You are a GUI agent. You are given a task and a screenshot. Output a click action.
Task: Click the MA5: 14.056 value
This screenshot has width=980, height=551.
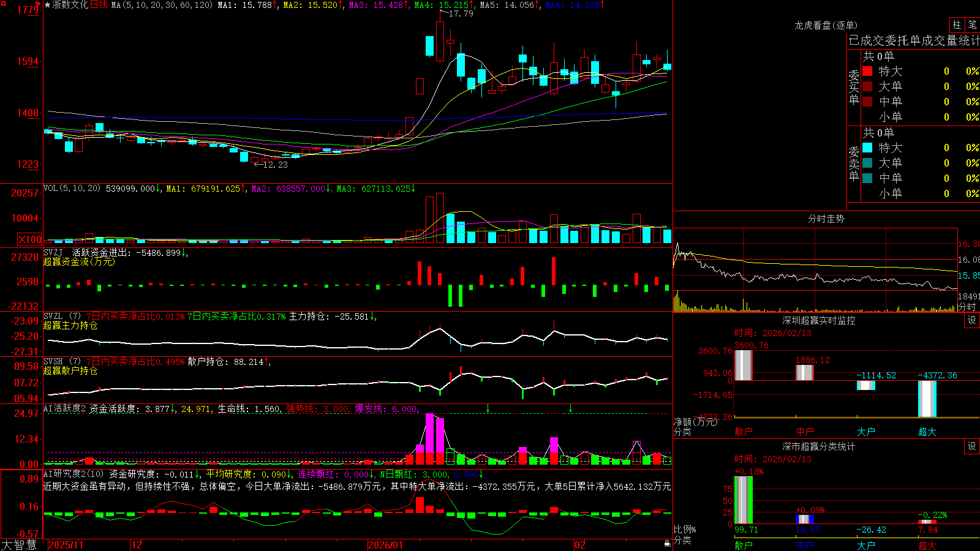pos(507,5)
